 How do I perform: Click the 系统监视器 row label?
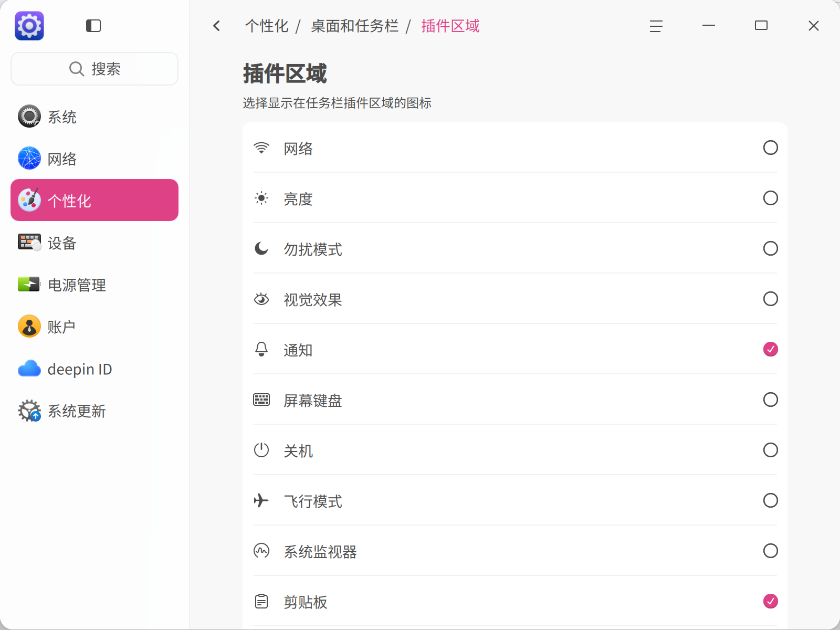(x=320, y=551)
